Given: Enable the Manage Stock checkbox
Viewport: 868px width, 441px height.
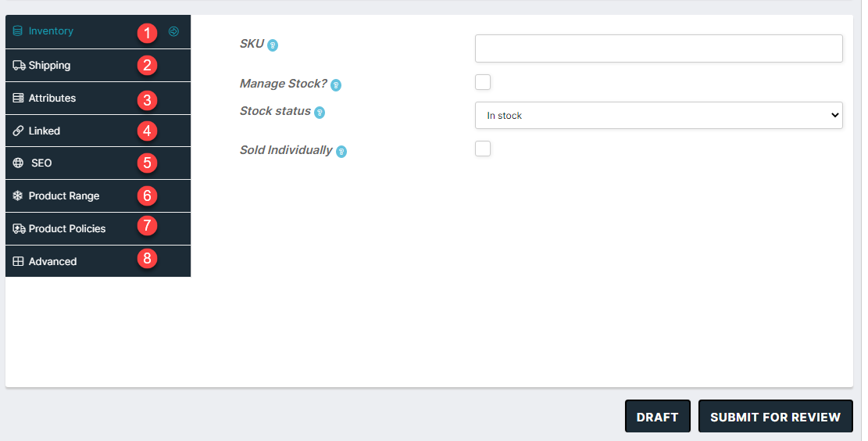Looking at the screenshot, I should coord(483,82).
